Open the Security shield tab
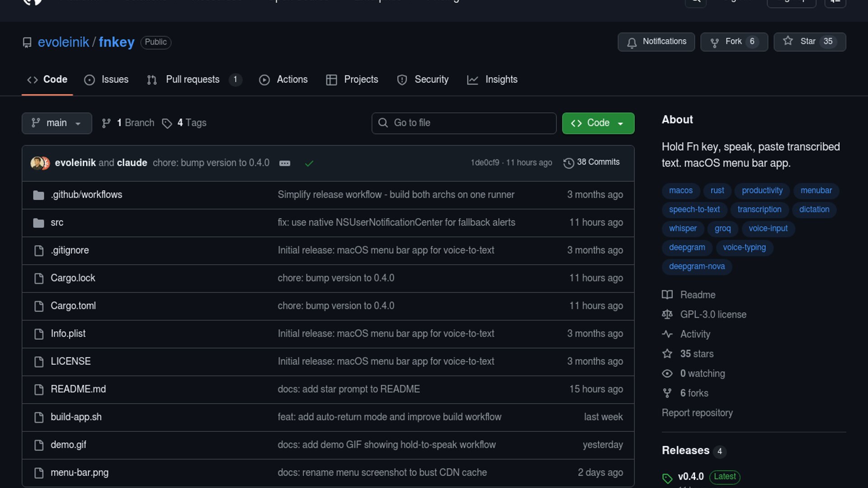This screenshot has width=868, height=488. pyautogui.click(x=423, y=80)
